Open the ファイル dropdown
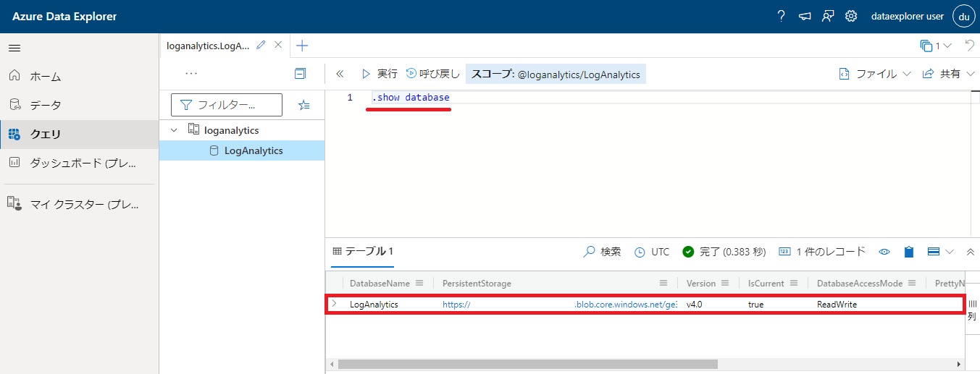 [876, 74]
